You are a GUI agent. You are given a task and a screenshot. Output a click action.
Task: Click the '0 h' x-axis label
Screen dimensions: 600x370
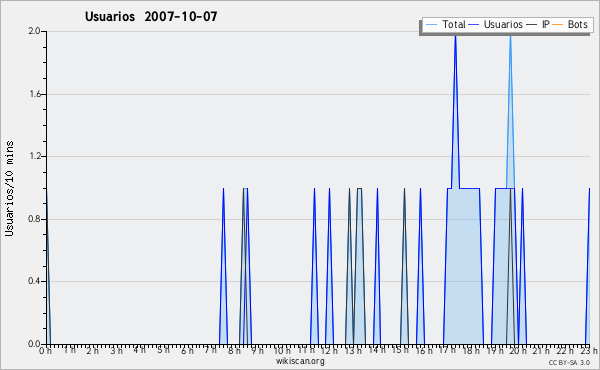pyautogui.click(x=45, y=350)
